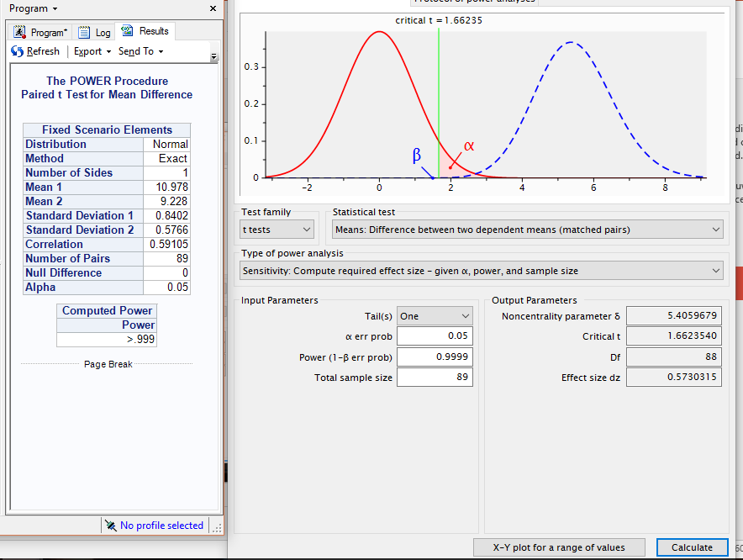Change the Tail(s) dropdown selection
The image size is (743, 560).
click(435, 316)
